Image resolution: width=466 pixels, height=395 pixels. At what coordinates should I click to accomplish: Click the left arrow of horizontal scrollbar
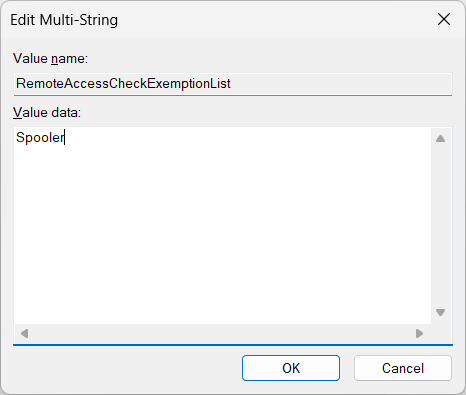coord(24,333)
